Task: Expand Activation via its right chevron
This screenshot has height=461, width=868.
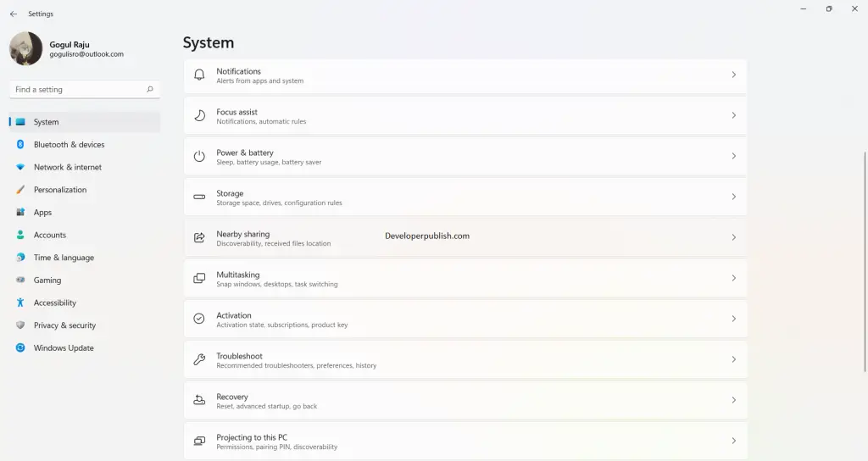Action: pyautogui.click(x=733, y=319)
